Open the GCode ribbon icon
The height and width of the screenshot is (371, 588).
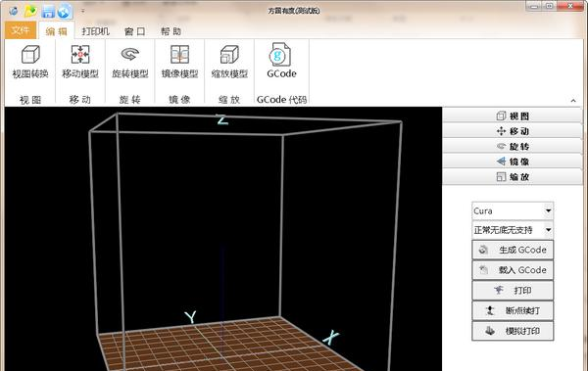tap(281, 55)
